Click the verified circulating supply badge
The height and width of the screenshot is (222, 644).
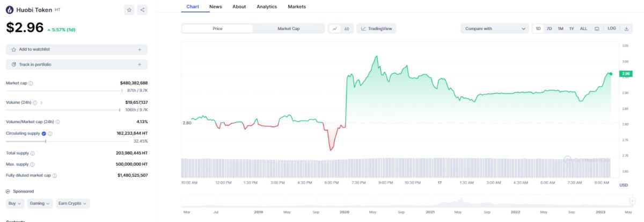[44, 133]
